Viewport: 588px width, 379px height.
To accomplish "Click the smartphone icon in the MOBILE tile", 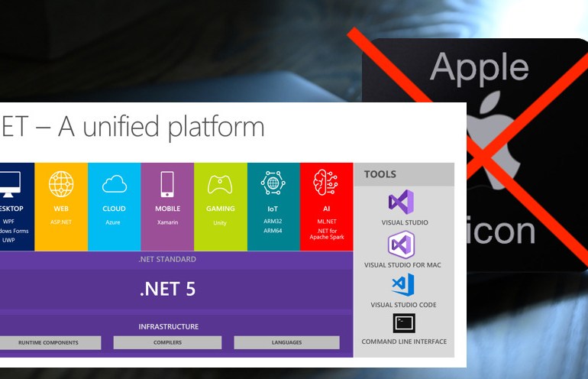I will click(167, 184).
